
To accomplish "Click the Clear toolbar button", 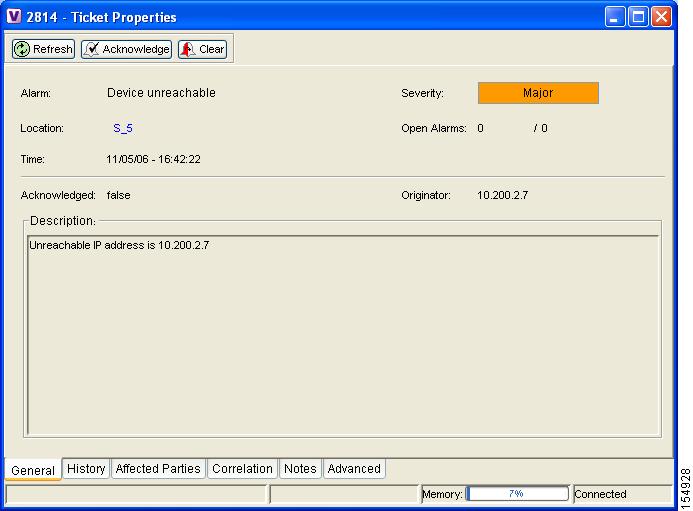I will [x=202, y=49].
